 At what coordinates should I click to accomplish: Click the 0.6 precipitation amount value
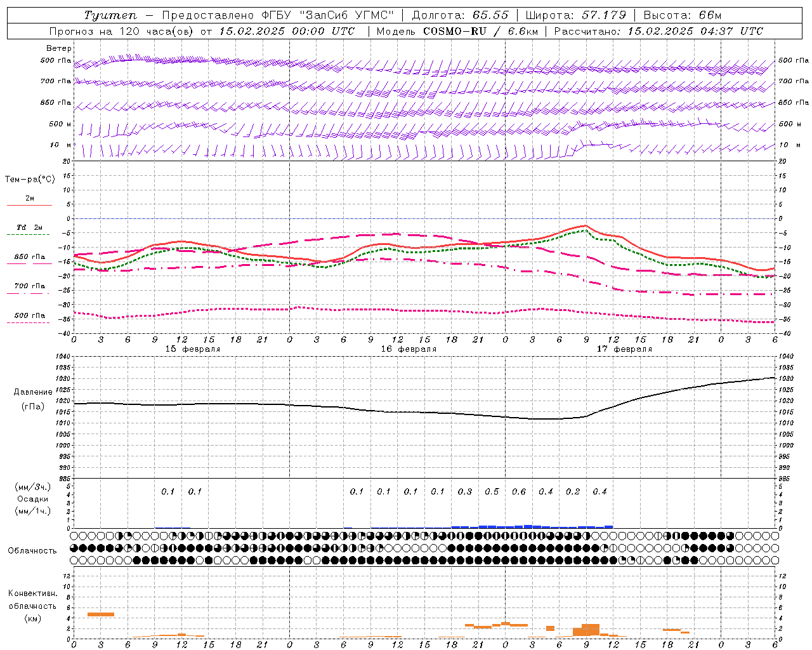519,491
